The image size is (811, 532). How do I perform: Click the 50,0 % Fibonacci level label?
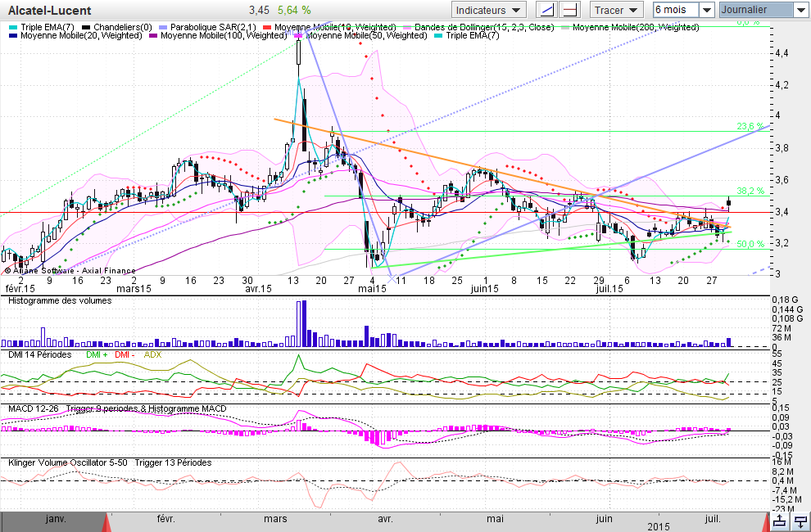click(x=750, y=244)
